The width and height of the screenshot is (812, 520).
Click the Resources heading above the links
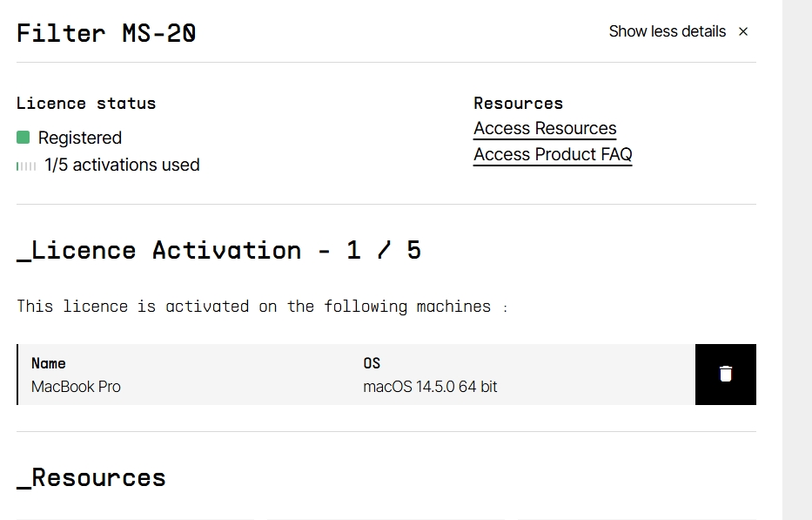[x=518, y=103]
